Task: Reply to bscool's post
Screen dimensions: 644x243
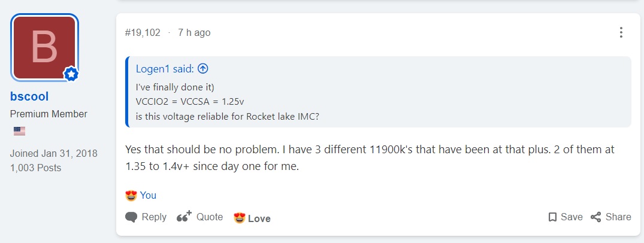Action: tap(146, 217)
